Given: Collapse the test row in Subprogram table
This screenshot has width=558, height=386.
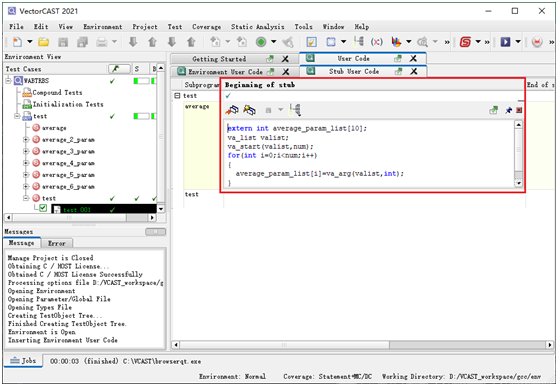Looking at the screenshot, I should [x=177, y=96].
